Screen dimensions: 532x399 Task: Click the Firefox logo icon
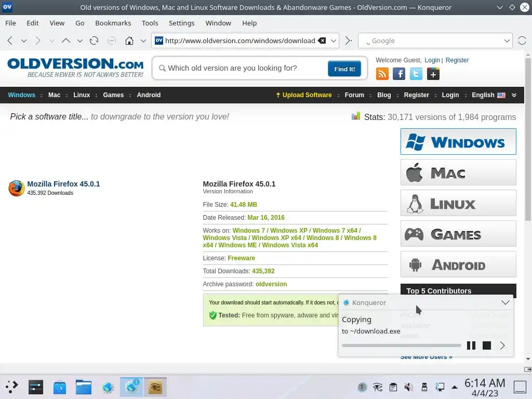click(16, 188)
